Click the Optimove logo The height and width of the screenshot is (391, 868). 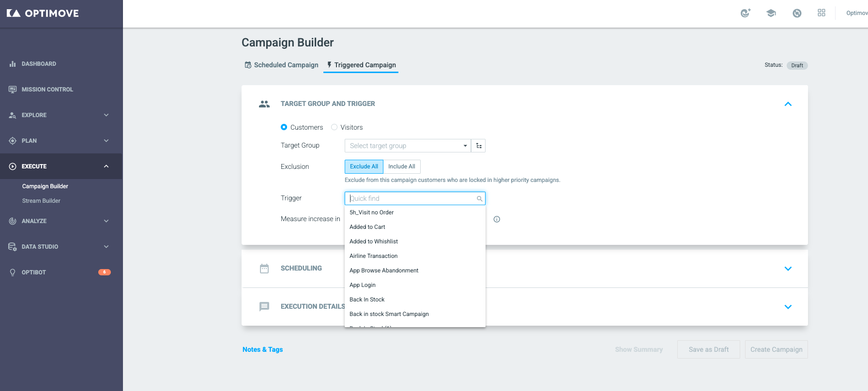[x=43, y=14]
